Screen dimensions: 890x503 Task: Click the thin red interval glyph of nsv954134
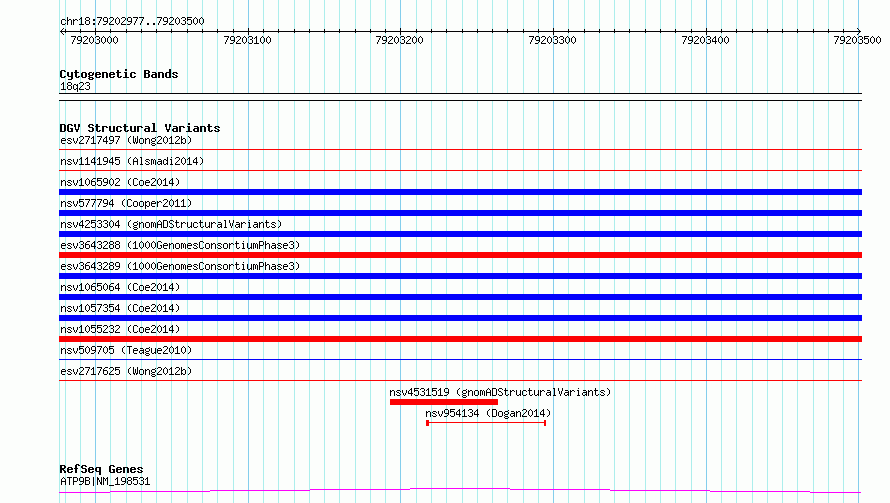pos(486,423)
